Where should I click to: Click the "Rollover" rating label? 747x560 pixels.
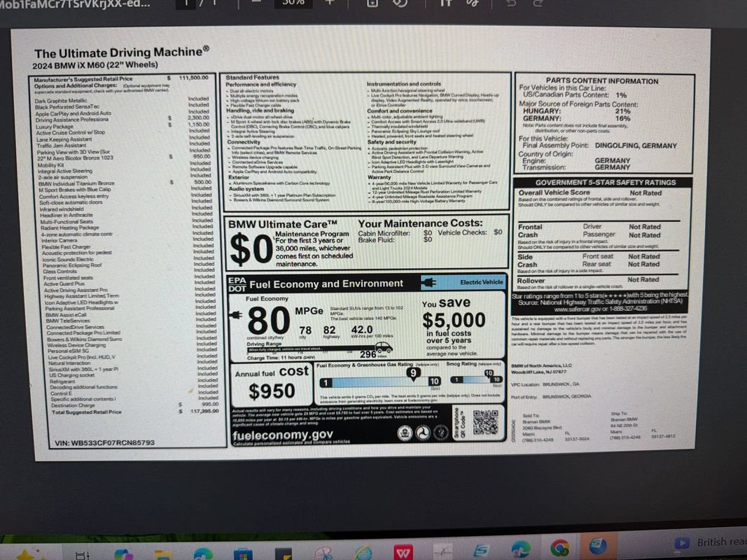tap(531, 281)
